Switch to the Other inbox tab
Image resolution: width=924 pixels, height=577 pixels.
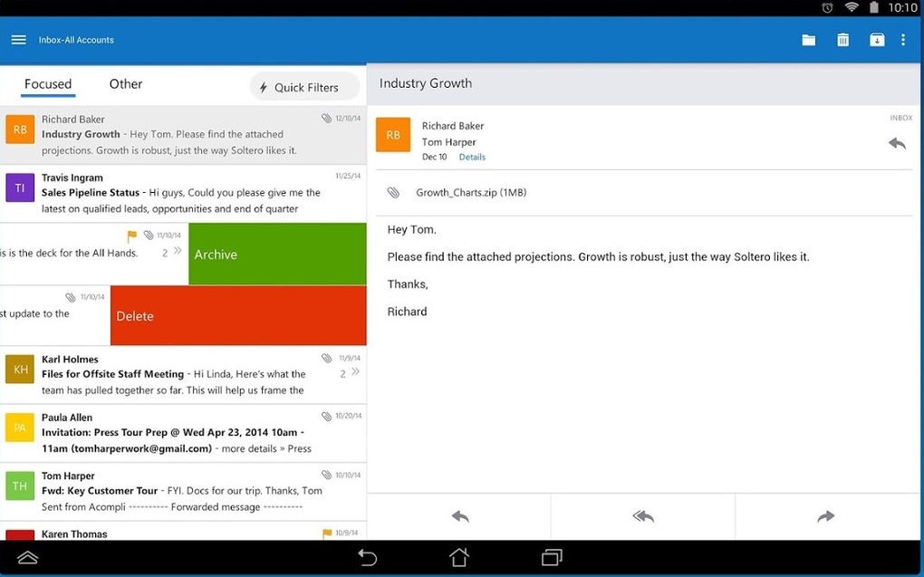[126, 83]
